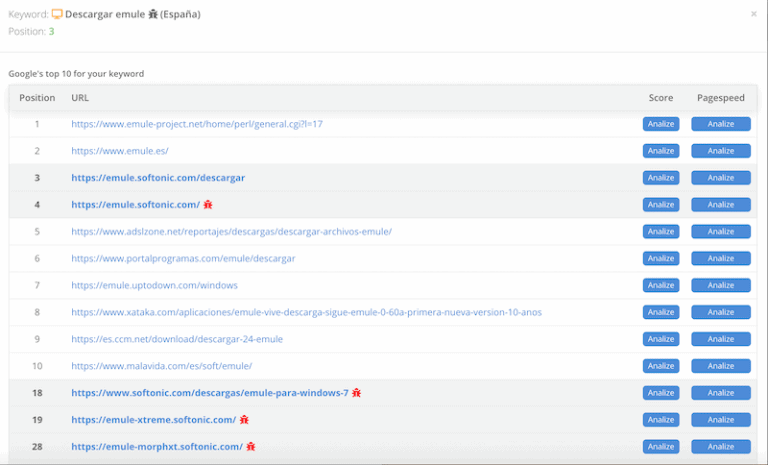Click 'Google's top 10 for your keyword' heading
This screenshot has width=768, height=465.
pos(76,73)
